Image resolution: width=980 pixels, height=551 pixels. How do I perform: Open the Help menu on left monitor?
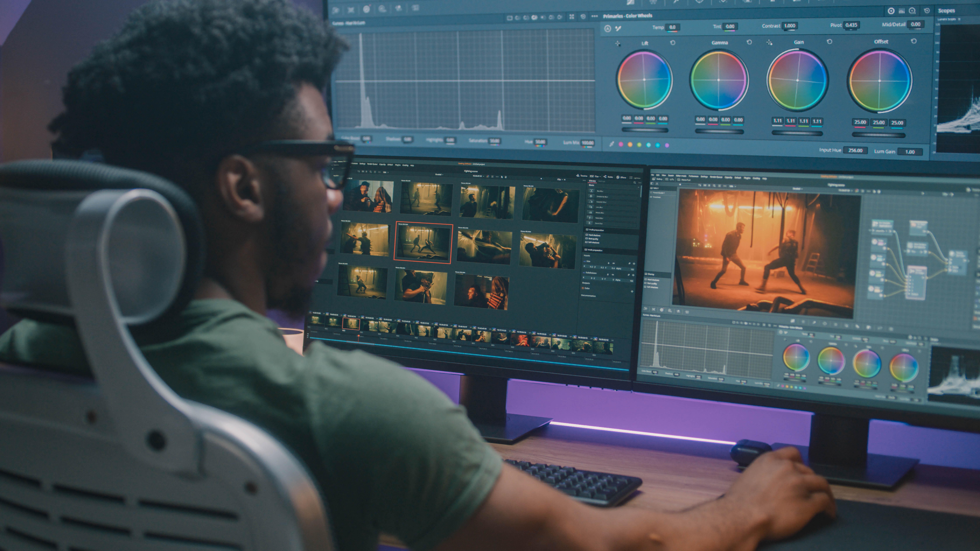coord(412,165)
